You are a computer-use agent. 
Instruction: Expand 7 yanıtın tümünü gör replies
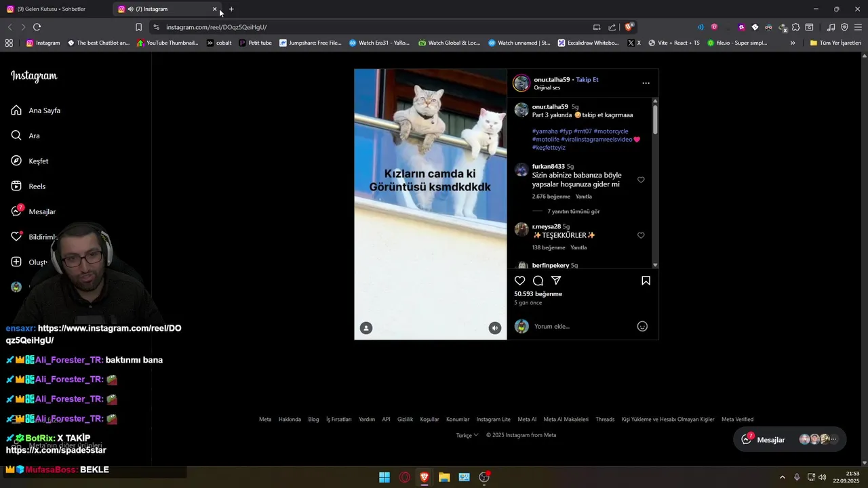pos(574,211)
